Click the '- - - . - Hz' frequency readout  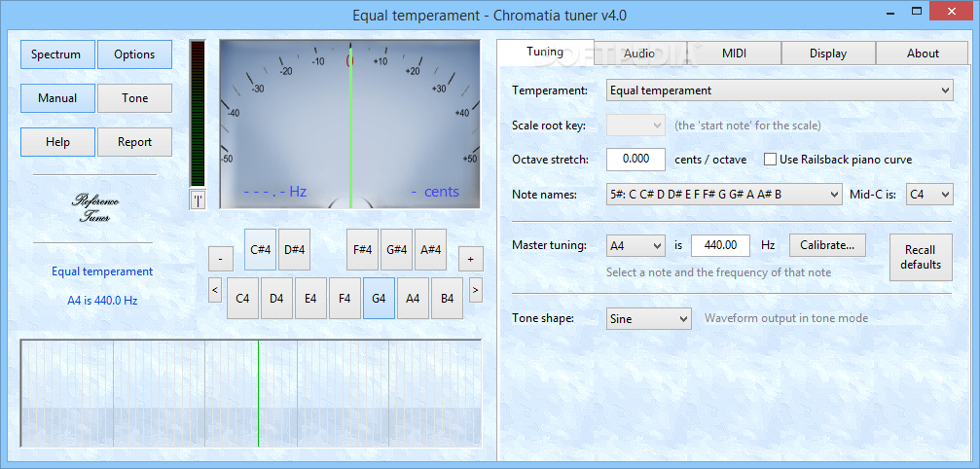(275, 192)
